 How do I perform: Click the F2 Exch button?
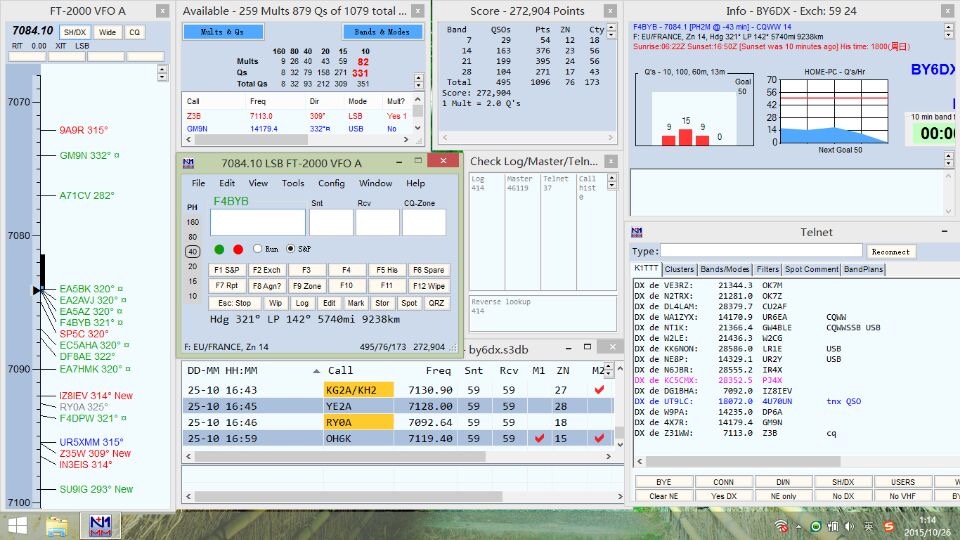click(x=266, y=270)
